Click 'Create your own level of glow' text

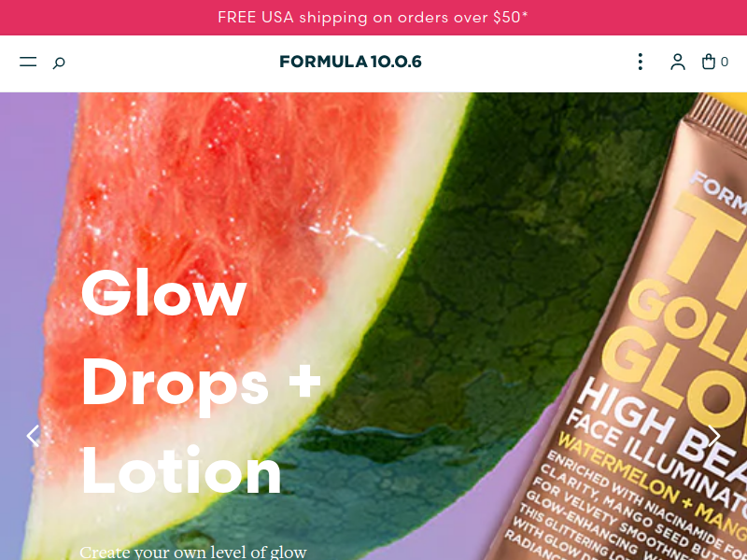click(193, 553)
